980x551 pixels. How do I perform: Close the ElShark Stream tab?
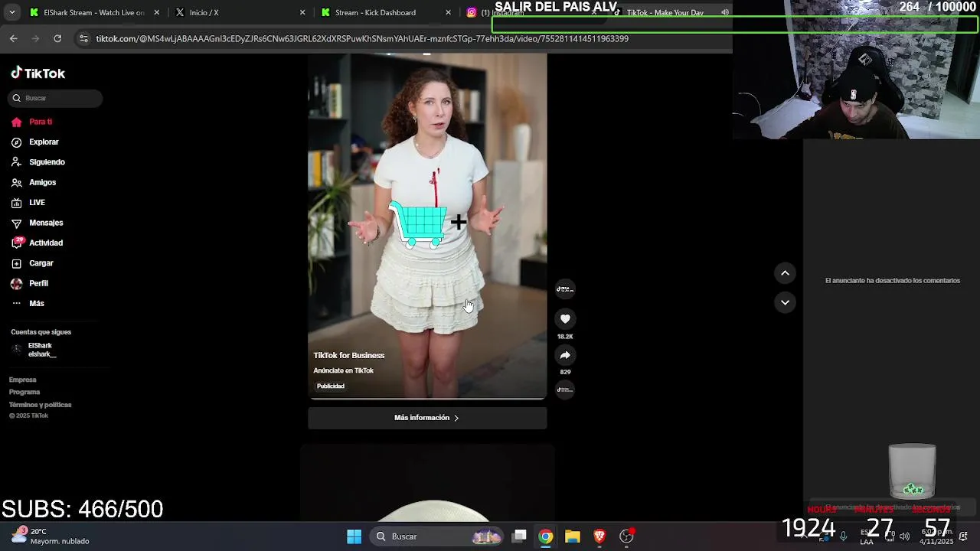coord(156,12)
